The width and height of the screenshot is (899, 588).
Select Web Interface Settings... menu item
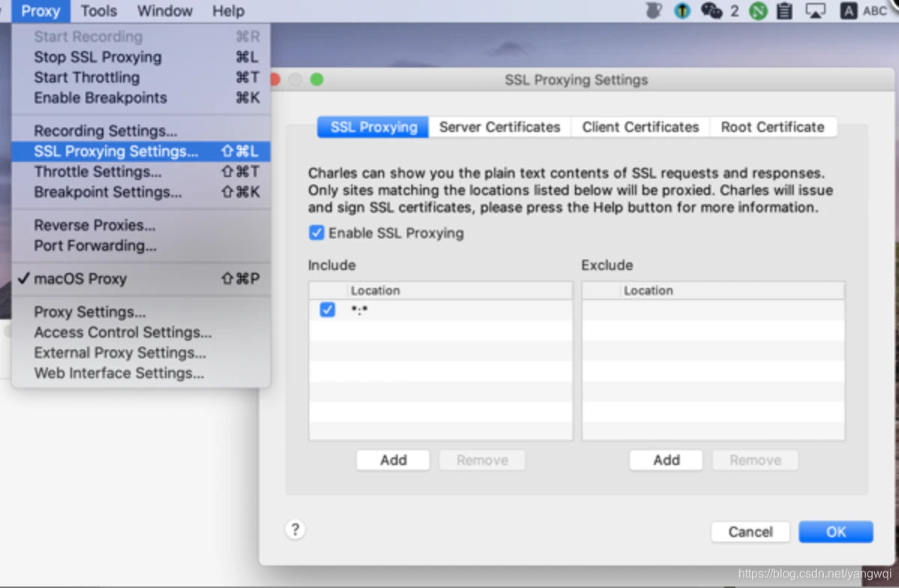click(140, 373)
